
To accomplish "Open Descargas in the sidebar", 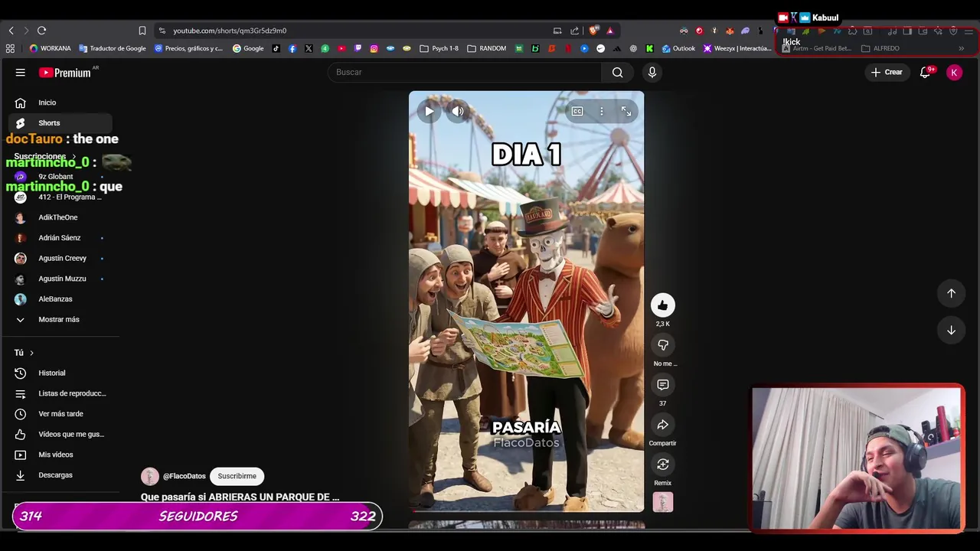I will click(60, 475).
